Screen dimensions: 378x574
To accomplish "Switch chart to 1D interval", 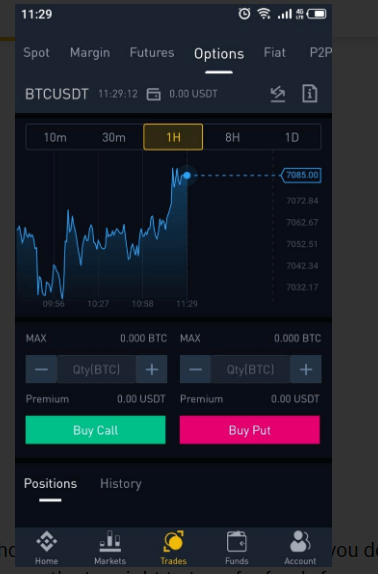I will click(292, 137).
